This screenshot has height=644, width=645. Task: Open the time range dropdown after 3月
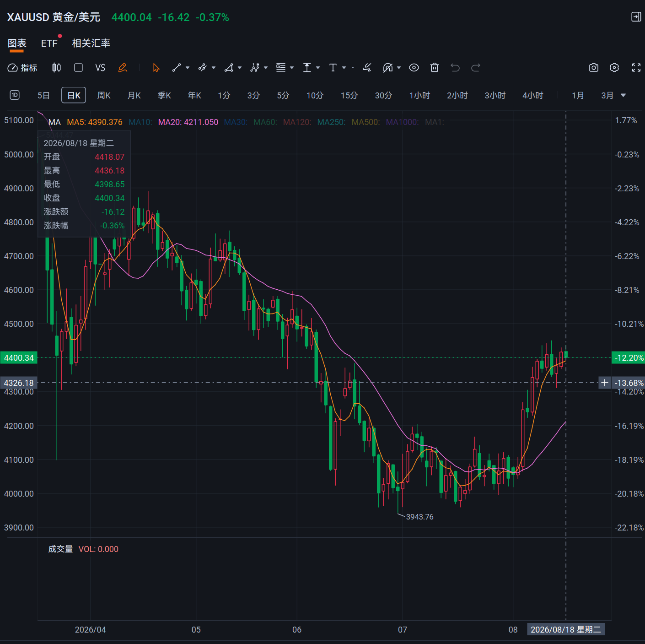pos(623,95)
